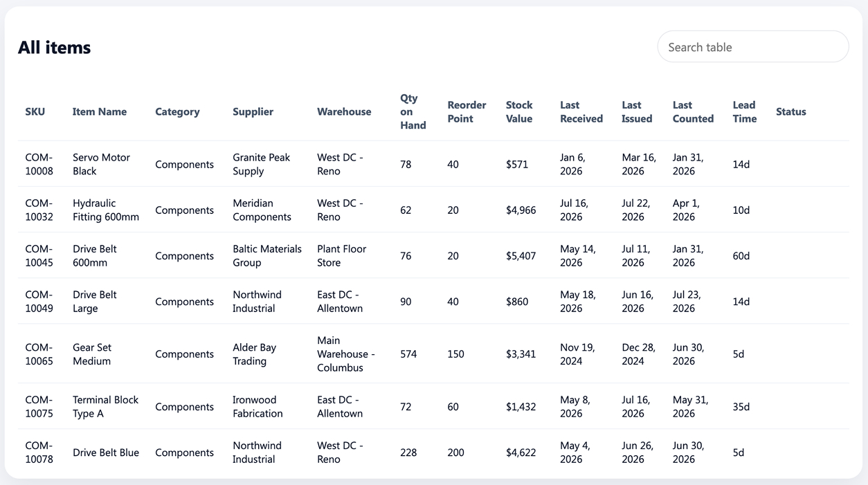Sort by Warehouse column header
The width and height of the screenshot is (868, 485).
[344, 111]
